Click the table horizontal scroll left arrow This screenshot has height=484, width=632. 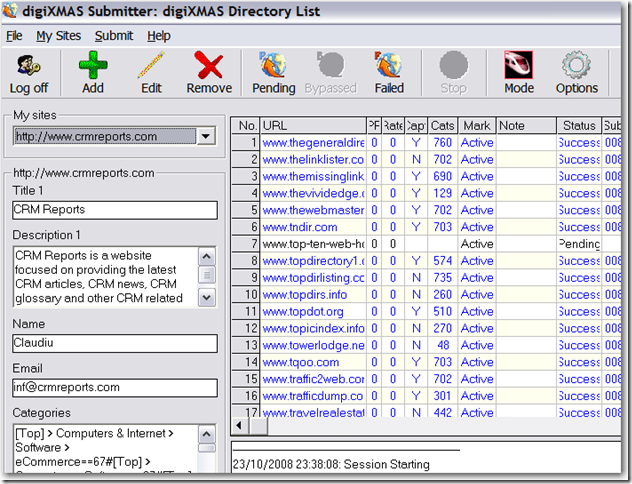pyautogui.click(x=239, y=426)
